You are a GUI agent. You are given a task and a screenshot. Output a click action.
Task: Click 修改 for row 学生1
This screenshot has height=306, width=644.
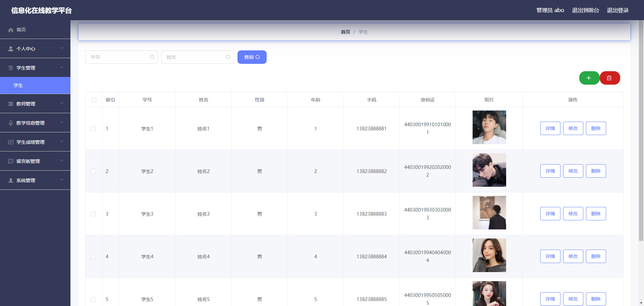(573, 128)
